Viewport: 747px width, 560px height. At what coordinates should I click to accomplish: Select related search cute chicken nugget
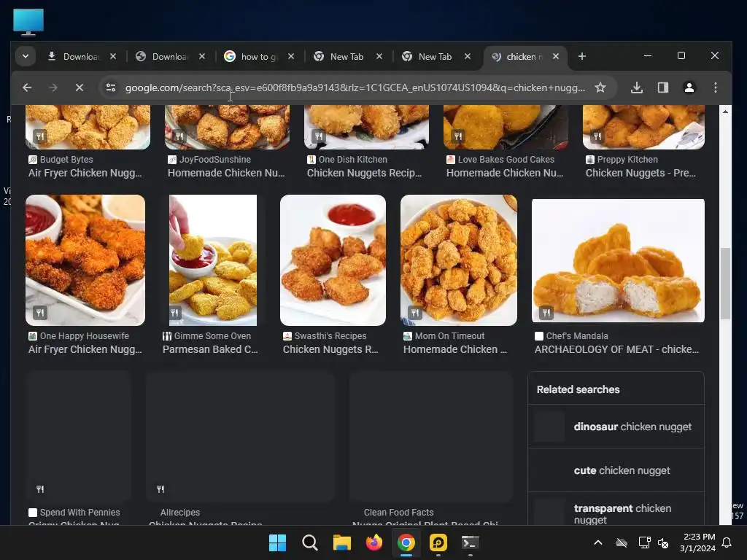pyautogui.click(x=616, y=470)
